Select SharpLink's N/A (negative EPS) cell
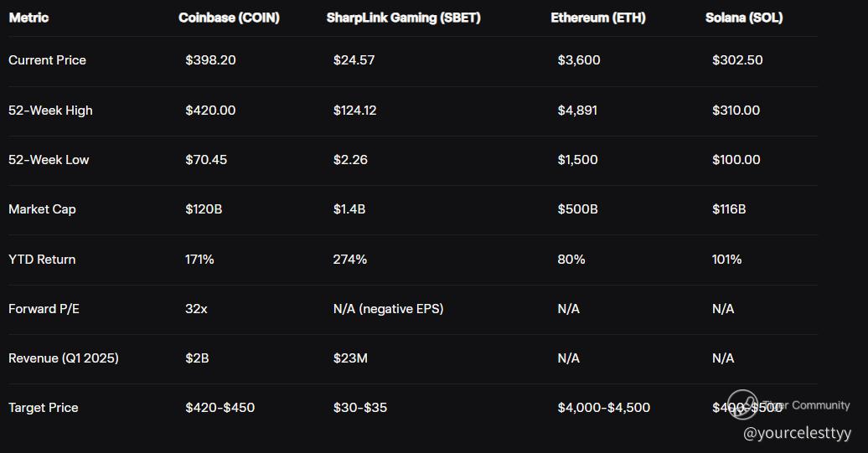Image resolution: width=868 pixels, height=453 pixels. (388, 309)
